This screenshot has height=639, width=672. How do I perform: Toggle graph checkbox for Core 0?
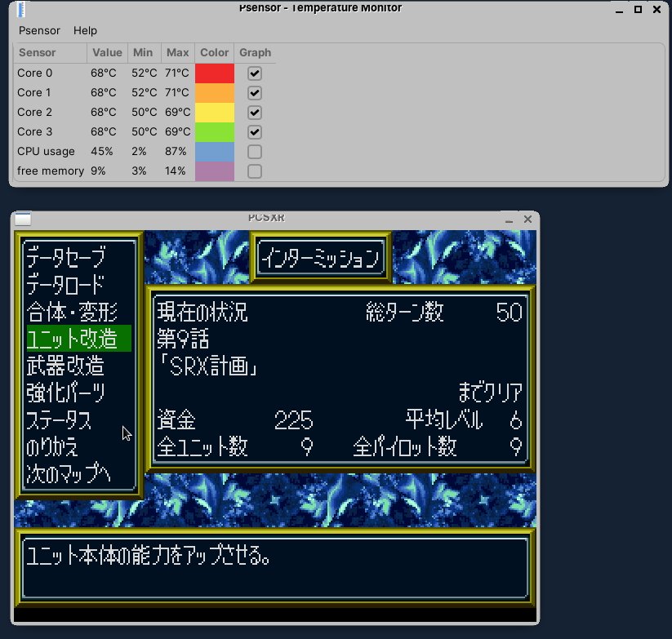click(x=255, y=73)
